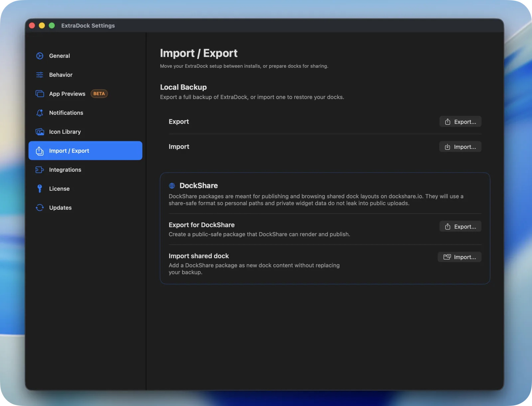Click the DockShare globe icon
Image resolution: width=532 pixels, height=406 pixels.
tap(172, 186)
